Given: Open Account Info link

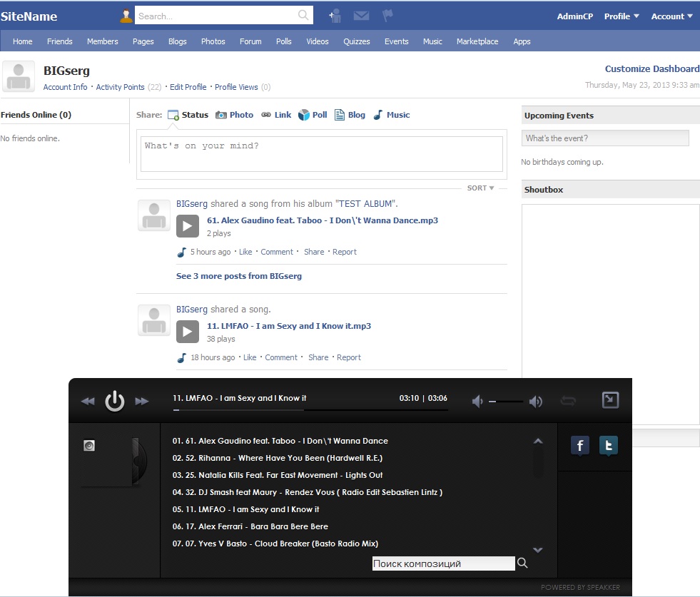Looking at the screenshot, I should 65,87.
